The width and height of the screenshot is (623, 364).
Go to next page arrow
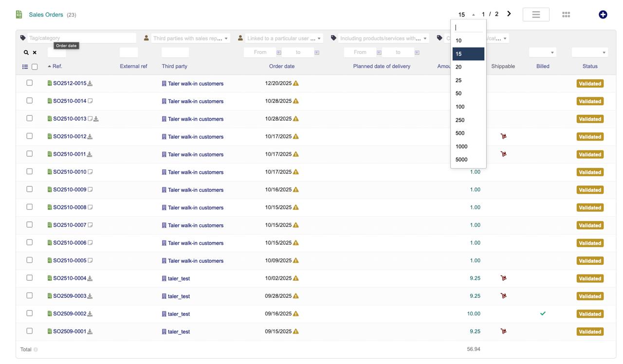(509, 14)
